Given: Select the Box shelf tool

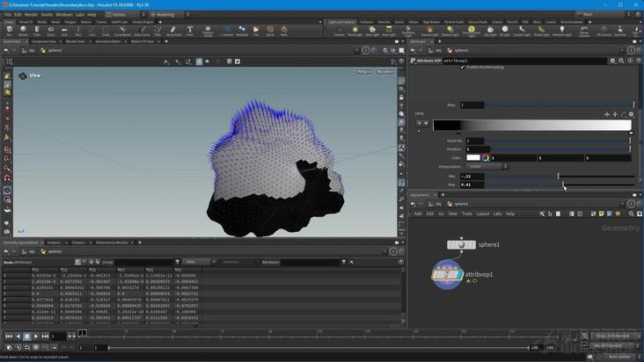Looking at the screenshot, I should coord(9,31).
